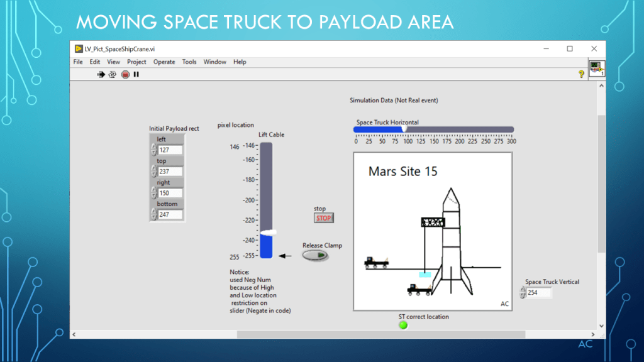Open the Tools menu

pyautogui.click(x=189, y=62)
